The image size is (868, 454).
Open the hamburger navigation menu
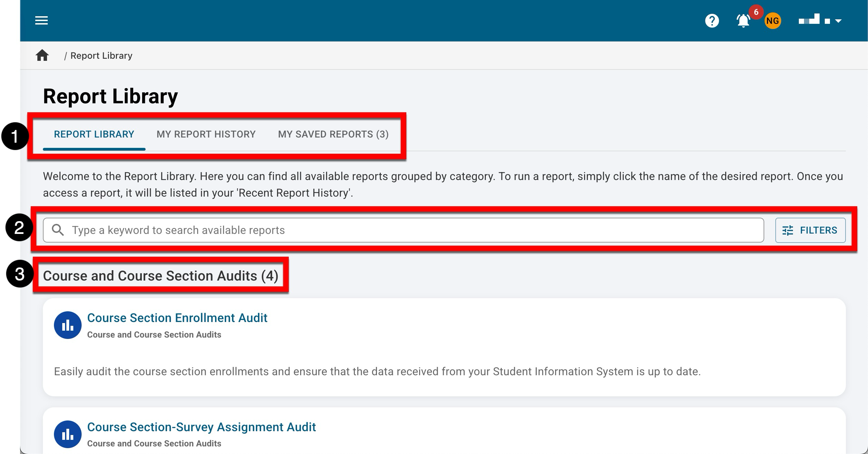(41, 21)
